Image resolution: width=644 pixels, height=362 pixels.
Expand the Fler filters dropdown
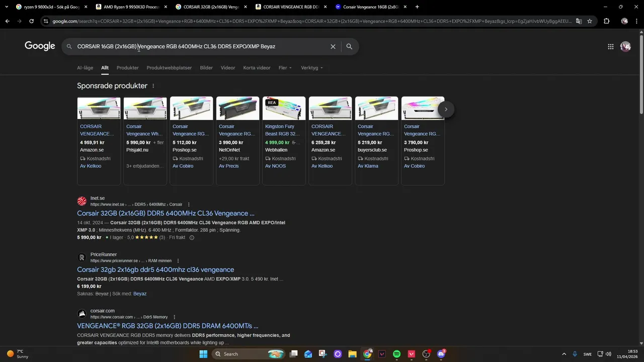[285, 68]
